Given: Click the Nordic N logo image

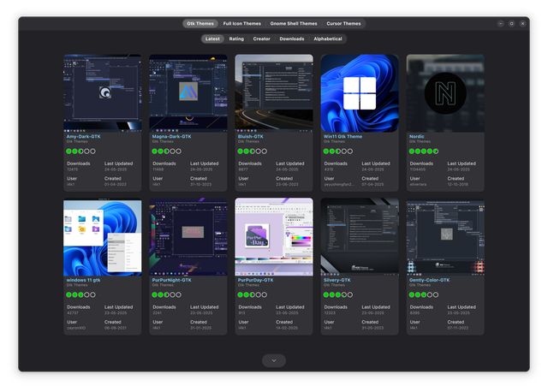Looking at the screenshot, I should 445,93.
